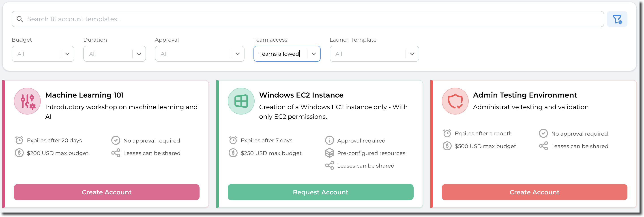Create account for Admin Testing Environment

[534, 192]
